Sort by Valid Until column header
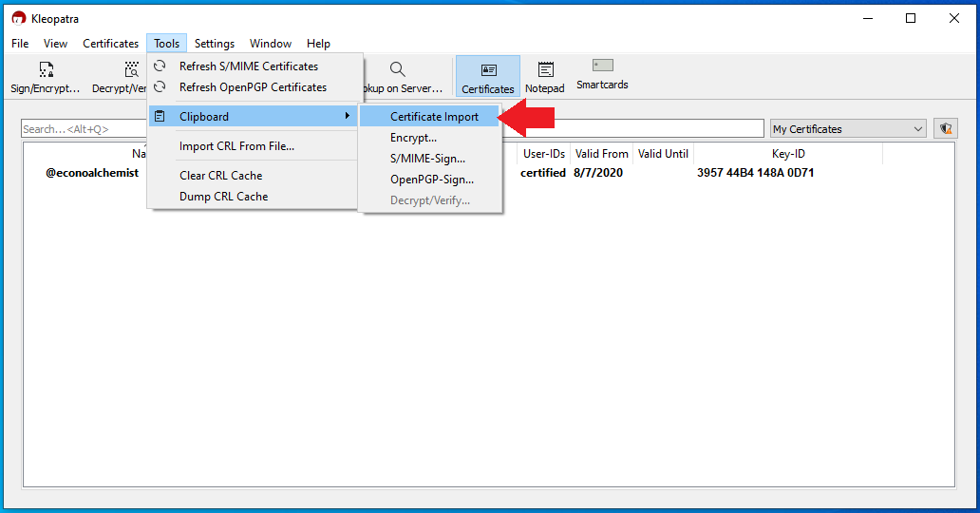Image resolution: width=980 pixels, height=513 pixels. click(663, 154)
